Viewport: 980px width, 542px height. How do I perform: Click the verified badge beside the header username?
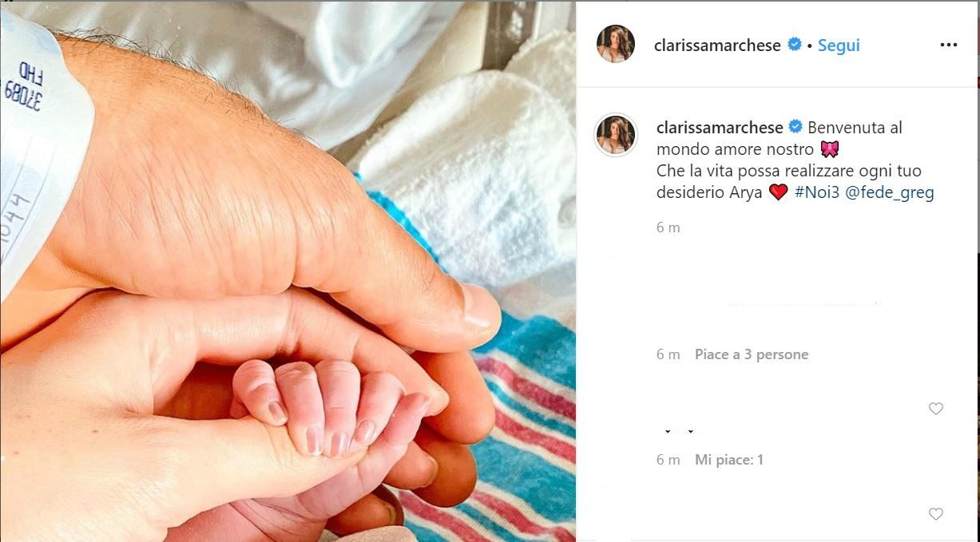click(x=795, y=45)
